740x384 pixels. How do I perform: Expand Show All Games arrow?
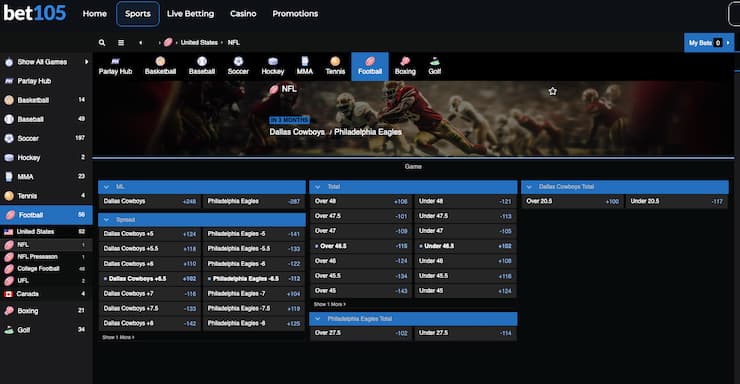click(86, 62)
